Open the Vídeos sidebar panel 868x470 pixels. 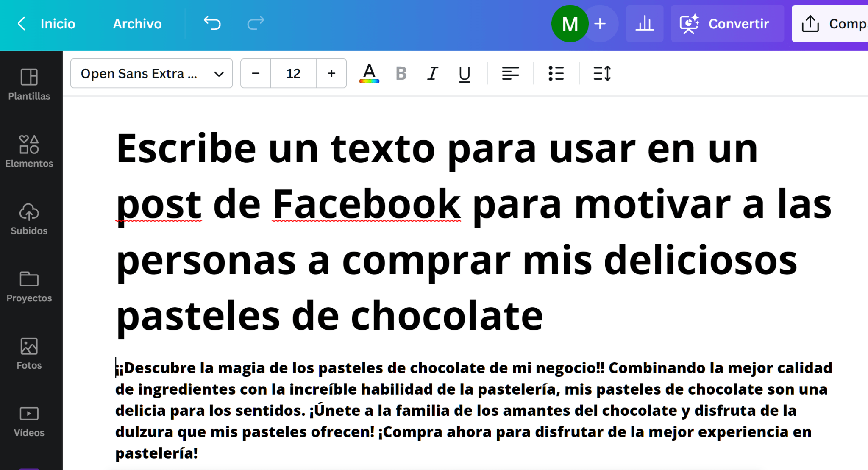pos(29,421)
